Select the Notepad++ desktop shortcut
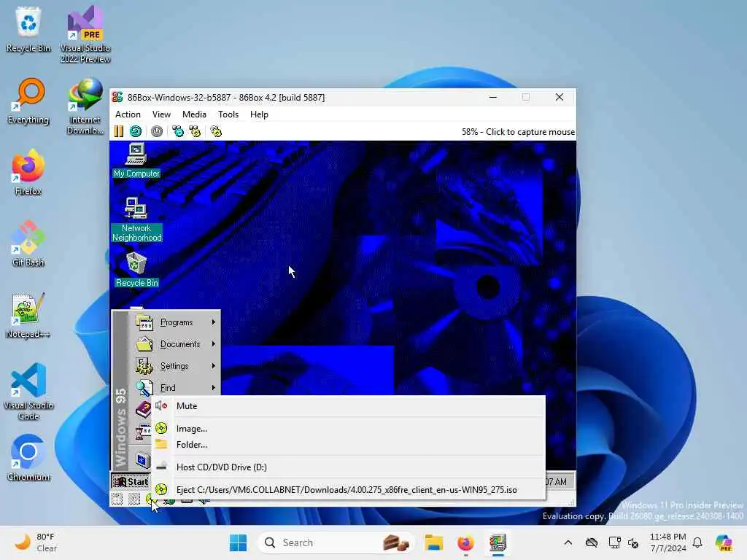 coord(28,315)
